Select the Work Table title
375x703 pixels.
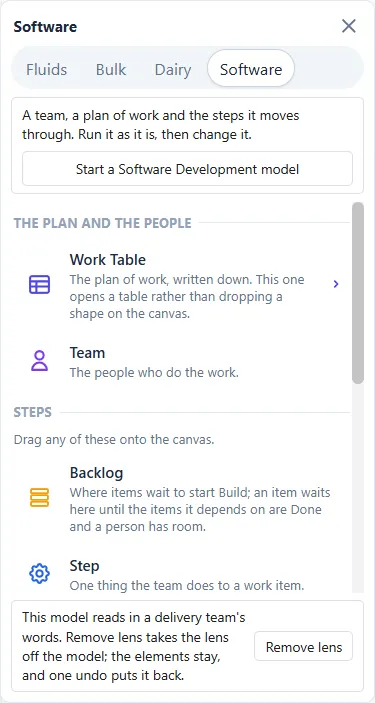108,260
